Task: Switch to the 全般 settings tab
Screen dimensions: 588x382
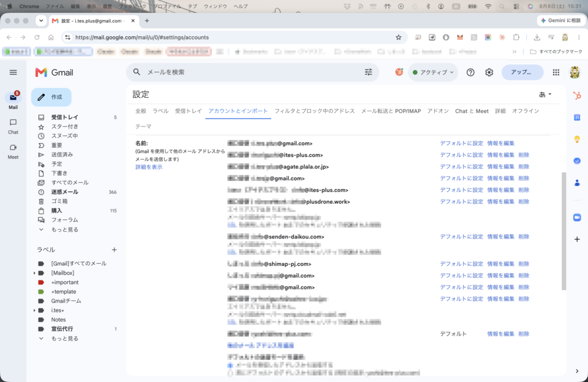Action: pos(141,111)
